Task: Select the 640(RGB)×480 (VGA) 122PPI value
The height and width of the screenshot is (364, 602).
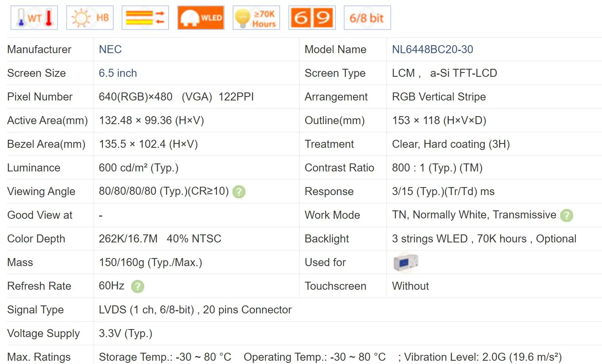Action: click(176, 97)
